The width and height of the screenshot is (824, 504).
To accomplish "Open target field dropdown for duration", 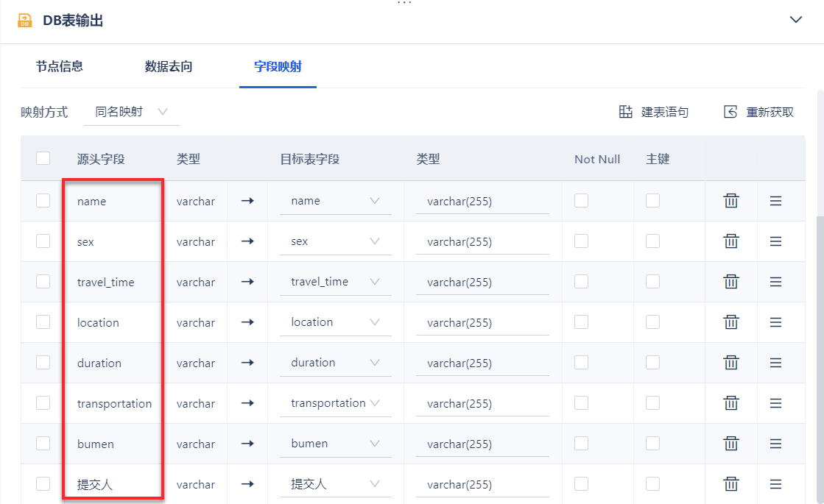I will click(335, 363).
